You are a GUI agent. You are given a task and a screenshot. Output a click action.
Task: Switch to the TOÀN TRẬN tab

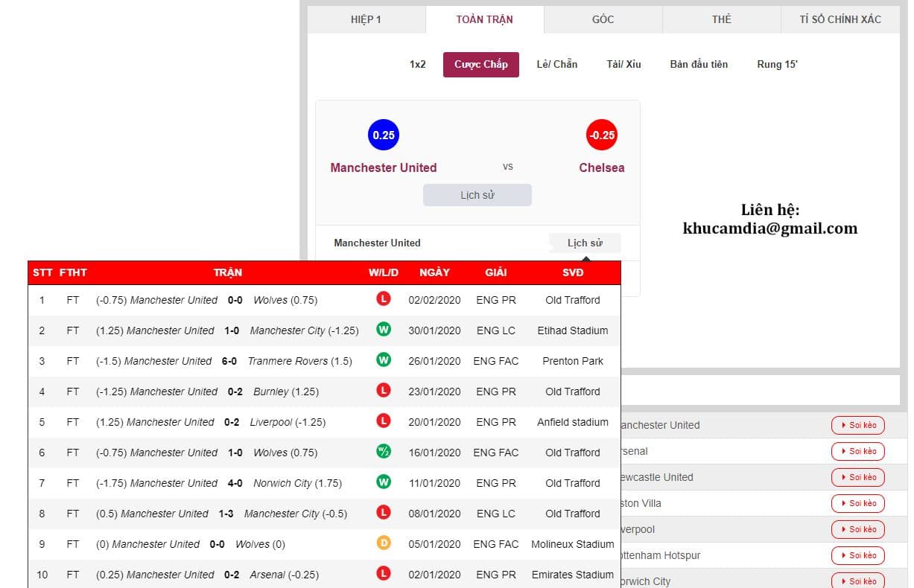point(484,19)
